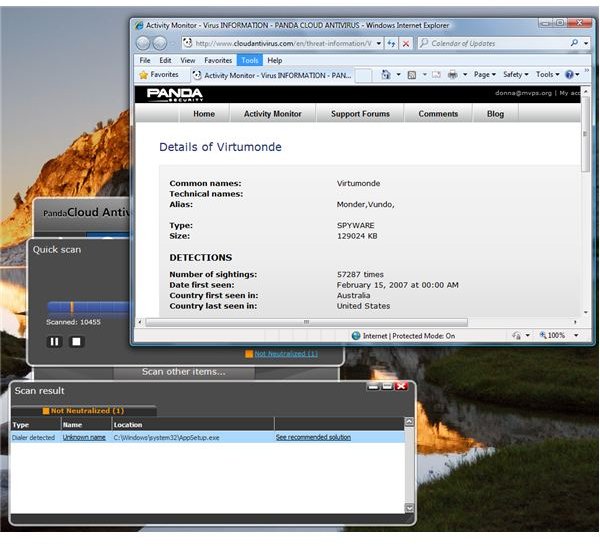Open the File menu
Screen dimensions: 600x546
point(145,60)
